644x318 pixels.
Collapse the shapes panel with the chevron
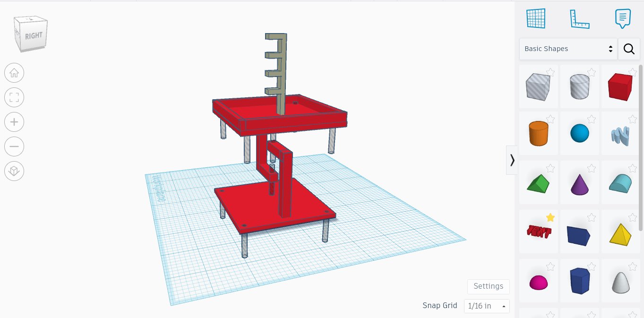click(512, 160)
